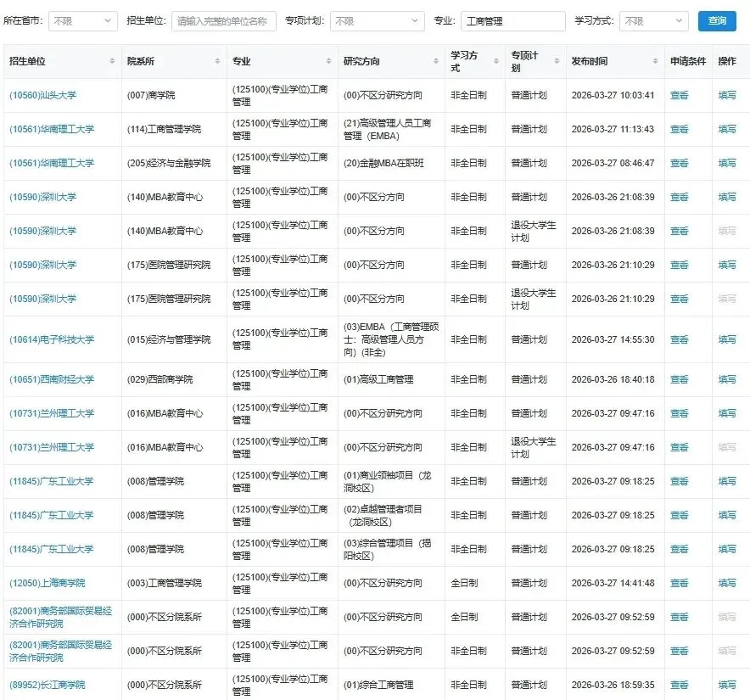
Task: Click 填写 for 商业领袖项目 row
Action: coord(727,481)
